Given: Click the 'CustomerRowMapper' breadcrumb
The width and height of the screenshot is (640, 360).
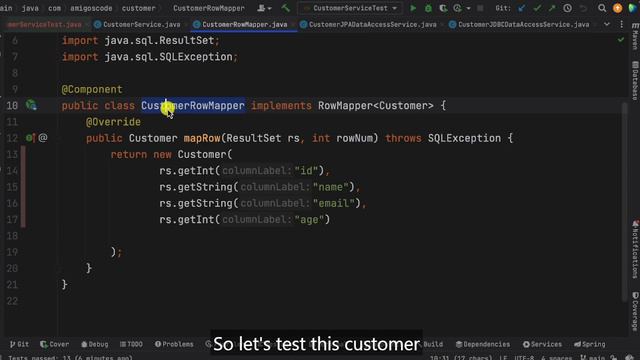Looking at the screenshot, I should [209, 8].
